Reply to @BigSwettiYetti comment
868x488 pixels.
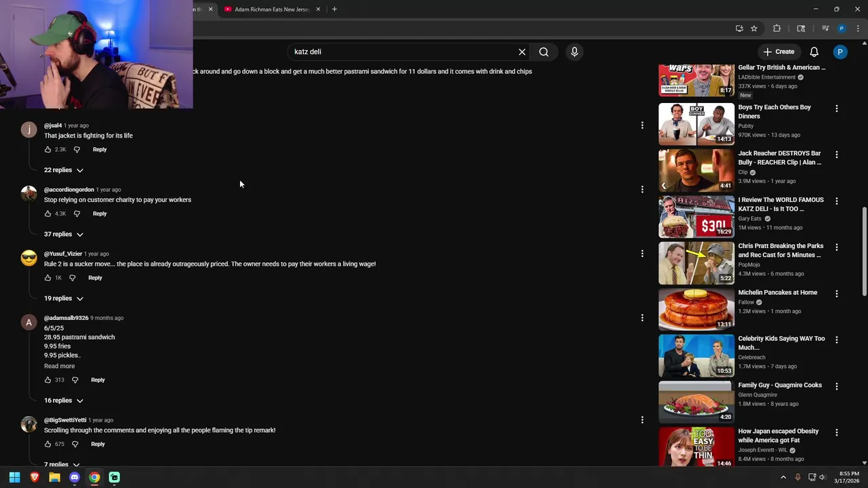(x=98, y=444)
